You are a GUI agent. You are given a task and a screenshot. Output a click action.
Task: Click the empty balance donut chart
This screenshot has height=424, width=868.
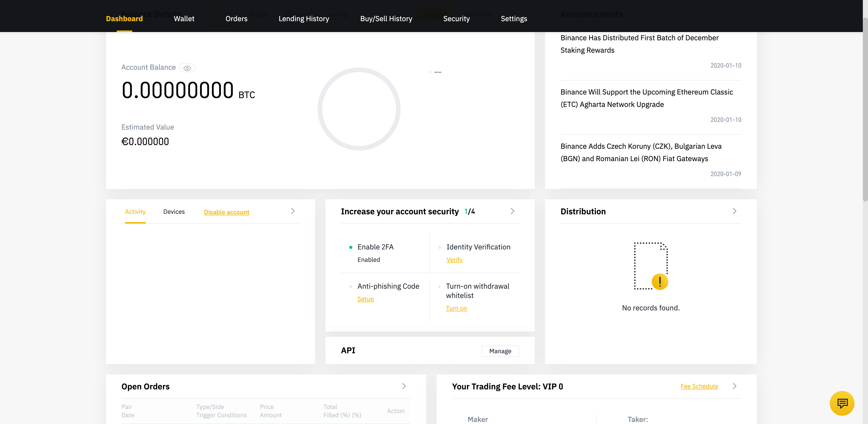[359, 109]
